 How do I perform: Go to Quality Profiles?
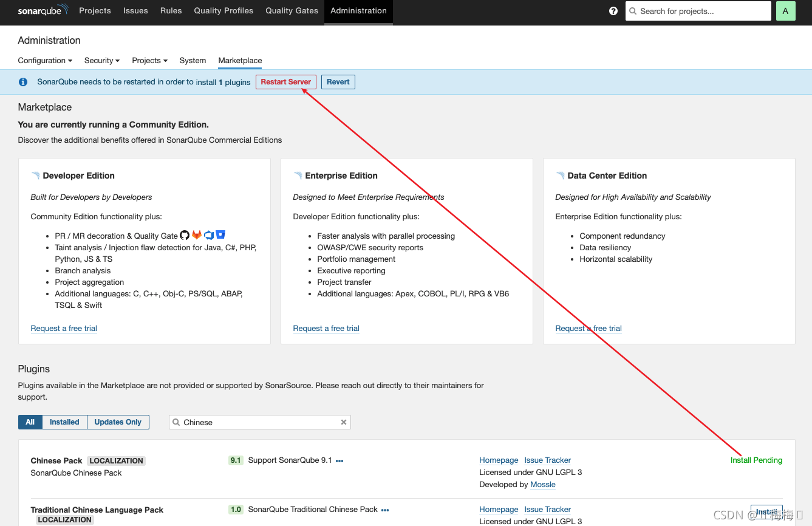click(223, 11)
